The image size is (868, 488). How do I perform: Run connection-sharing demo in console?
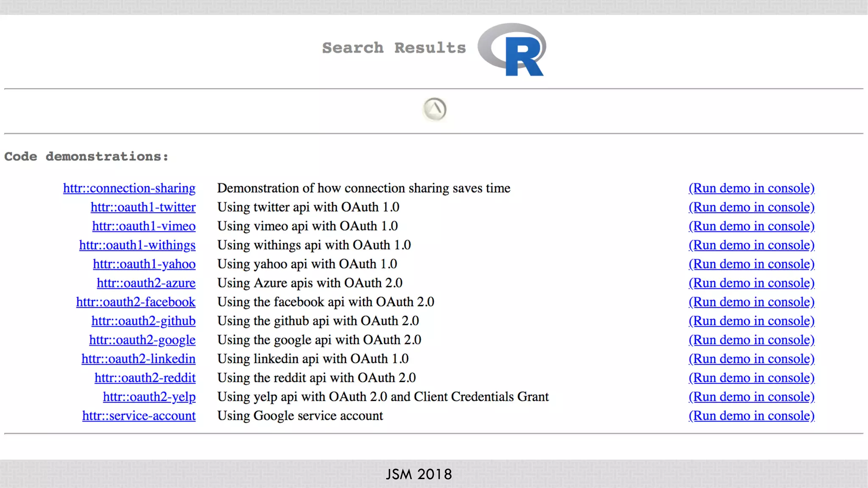tap(751, 188)
